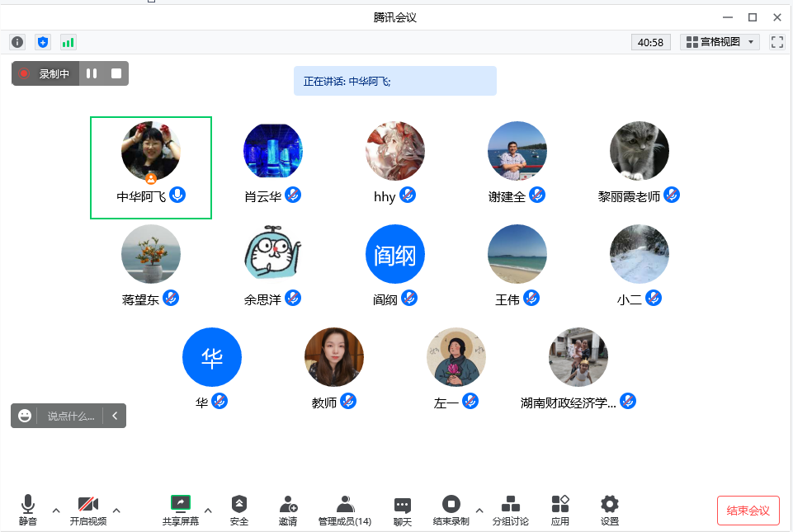Toggle fullscreen mode icon
This screenshot has width=793, height=532.
pos(776,42)
